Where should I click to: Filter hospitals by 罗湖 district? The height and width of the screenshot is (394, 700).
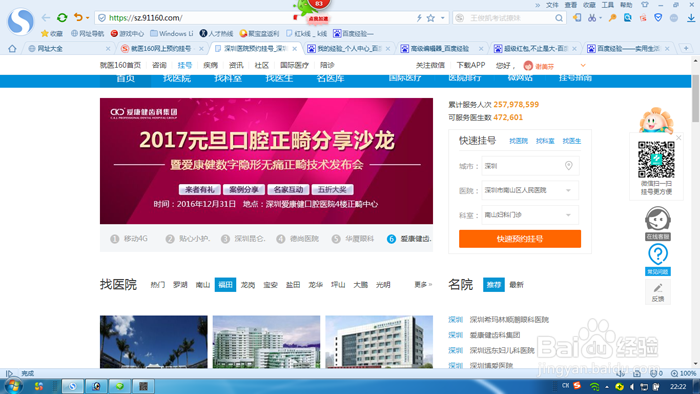point(180,285)
